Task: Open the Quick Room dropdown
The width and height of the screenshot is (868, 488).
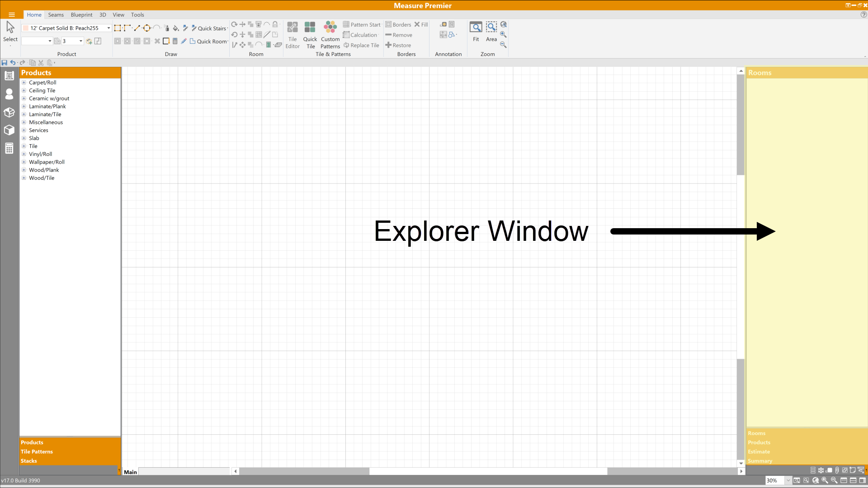Action: [228, 41]
